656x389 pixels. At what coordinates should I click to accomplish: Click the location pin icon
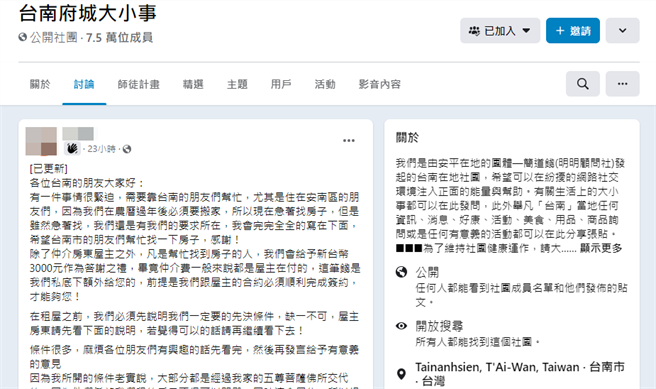point(401,374)
